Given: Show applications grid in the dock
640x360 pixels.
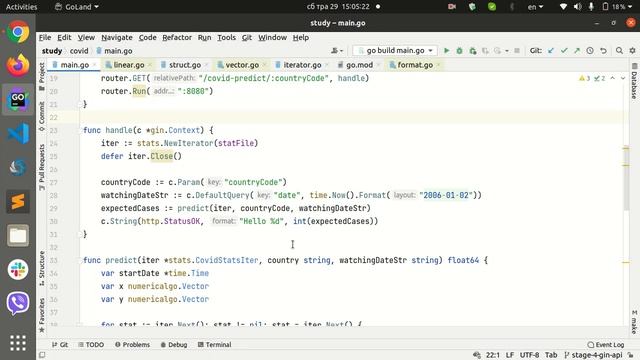Looking at the screenshot, I should point(18,343).
